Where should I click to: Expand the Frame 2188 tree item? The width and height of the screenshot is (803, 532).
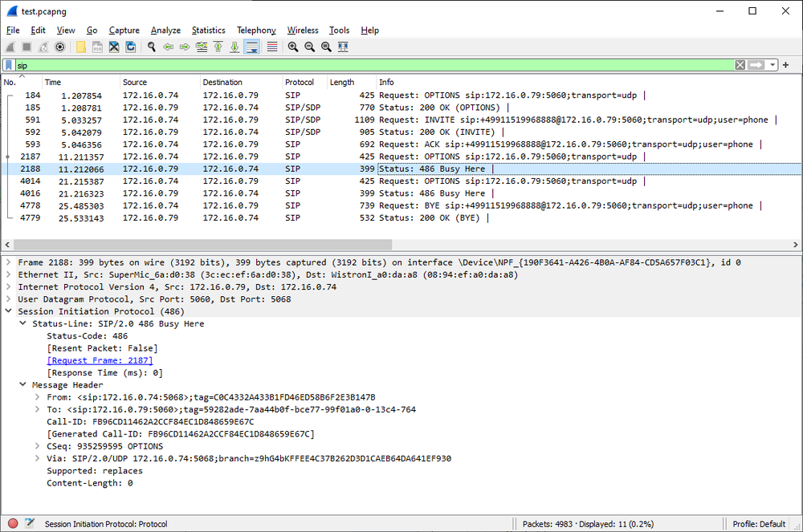click(x=9, y=262)
